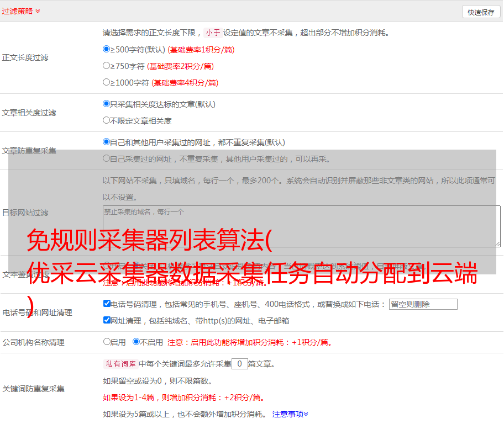The height and width of the screenshot is (424, 504).
Task: Choose 不限定文章相关度 option
Action: (x=106, y=120)
